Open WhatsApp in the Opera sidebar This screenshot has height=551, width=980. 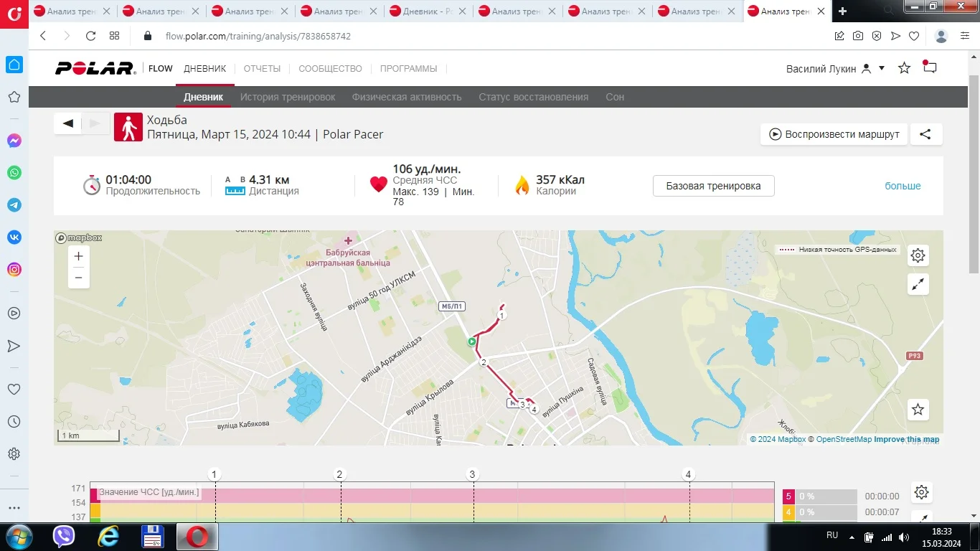[x=14, y=173]
